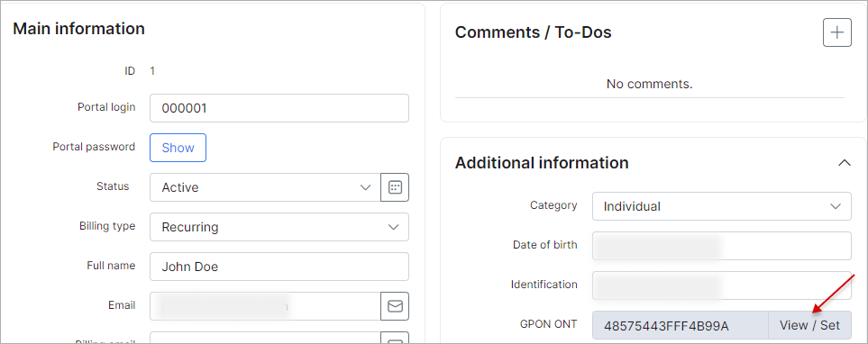Show the portal password
868x344 pixels.
click(x=178, y=148)
